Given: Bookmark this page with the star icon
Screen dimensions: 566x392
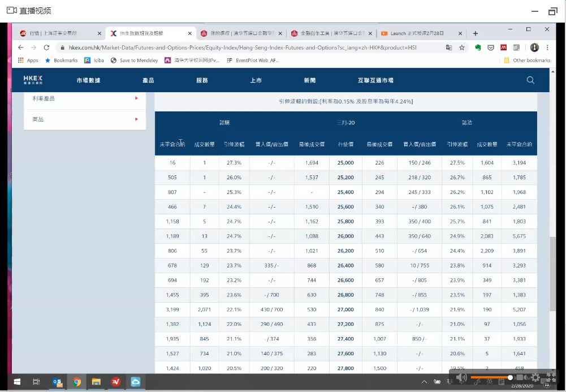Looking at the screenshot, I should [x=462, y=48].
